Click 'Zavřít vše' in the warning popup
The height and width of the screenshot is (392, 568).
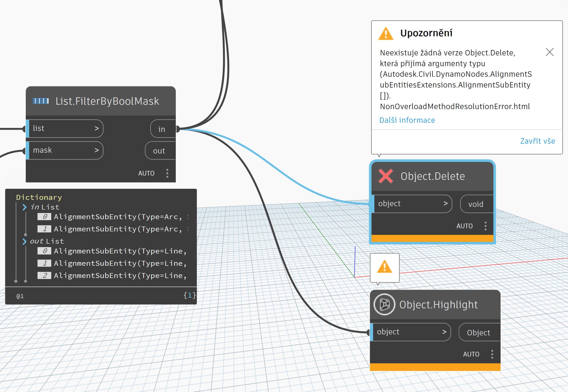click(538, 141)
